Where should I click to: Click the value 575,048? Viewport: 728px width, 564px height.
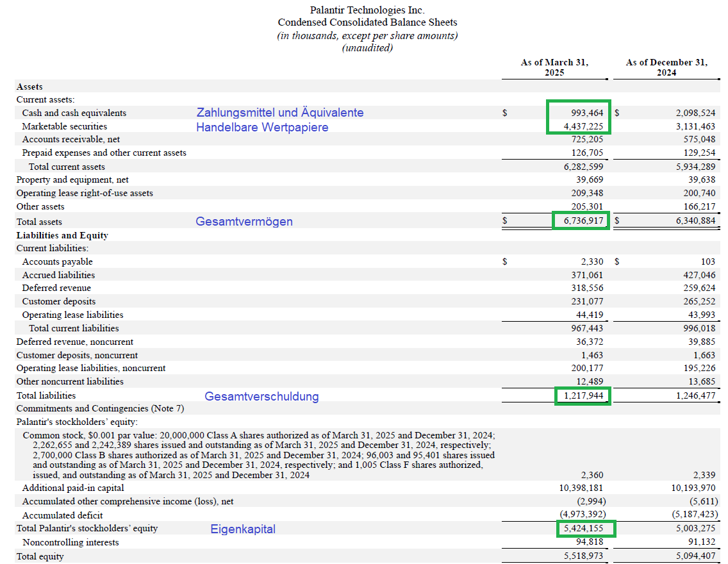pos(699,139)
